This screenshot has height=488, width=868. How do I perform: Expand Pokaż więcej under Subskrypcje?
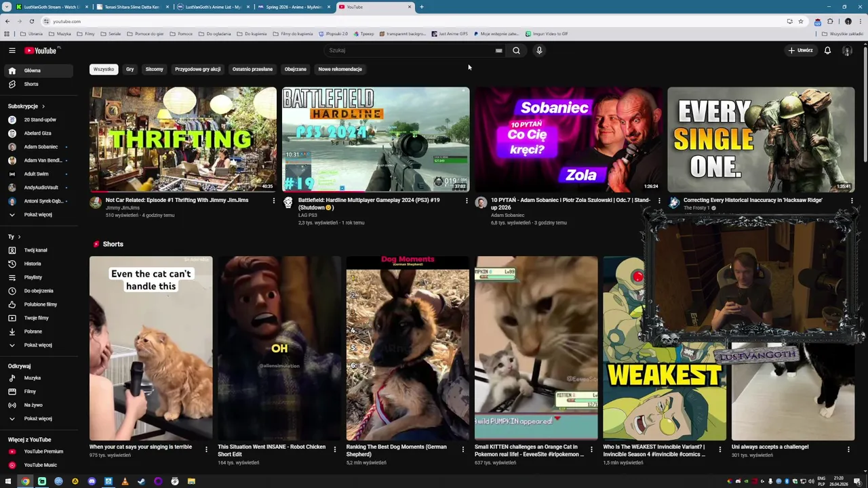tap(39, 215)
